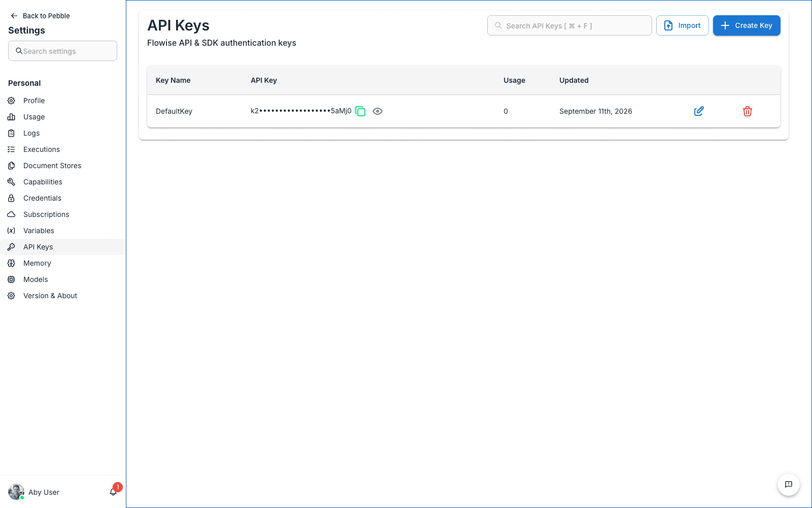812x508 pixels.
Task: Click the Usage bar chart icon
Action: [x=11, y=117]
